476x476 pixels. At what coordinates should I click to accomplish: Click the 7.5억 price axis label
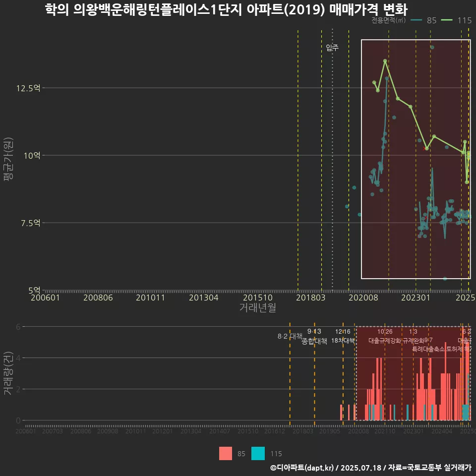(30, 223)
